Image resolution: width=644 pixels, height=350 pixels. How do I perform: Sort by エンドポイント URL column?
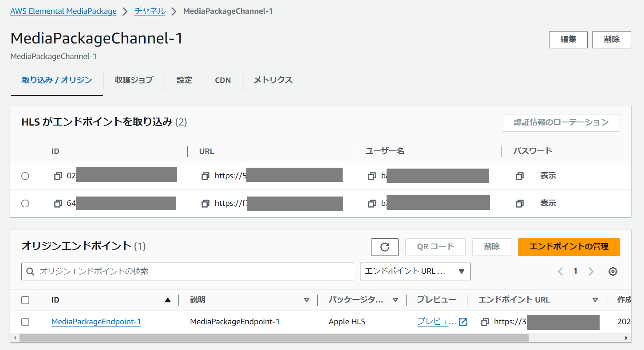click(595, 300)
